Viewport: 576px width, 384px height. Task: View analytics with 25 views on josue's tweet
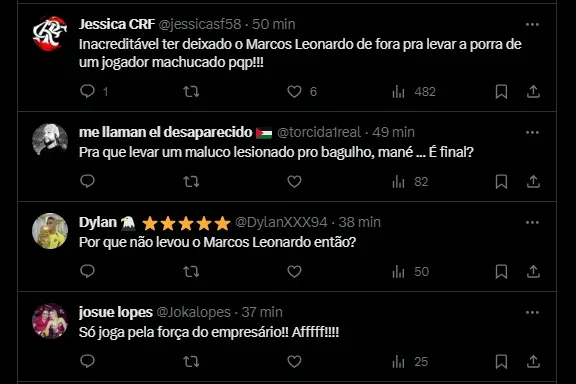410,362
